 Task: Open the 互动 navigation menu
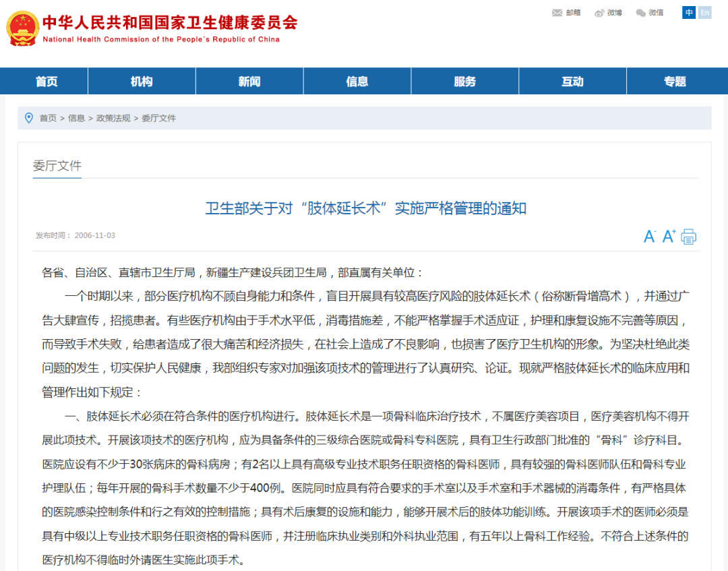(x=572, y=80)
